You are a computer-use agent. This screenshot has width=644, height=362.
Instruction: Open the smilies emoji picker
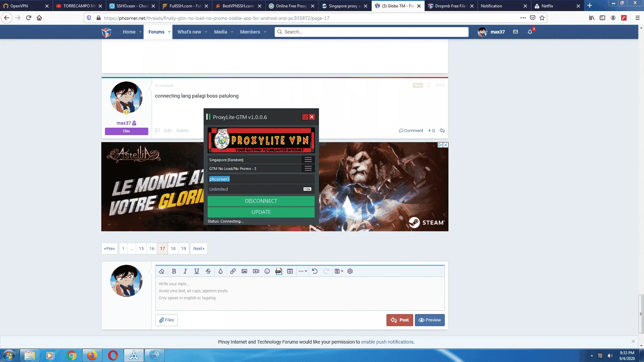coord(267,271)
